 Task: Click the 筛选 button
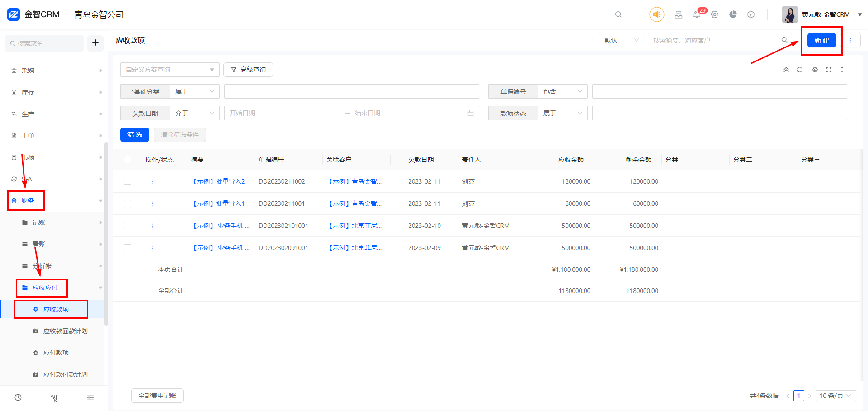tap(135, 135)
